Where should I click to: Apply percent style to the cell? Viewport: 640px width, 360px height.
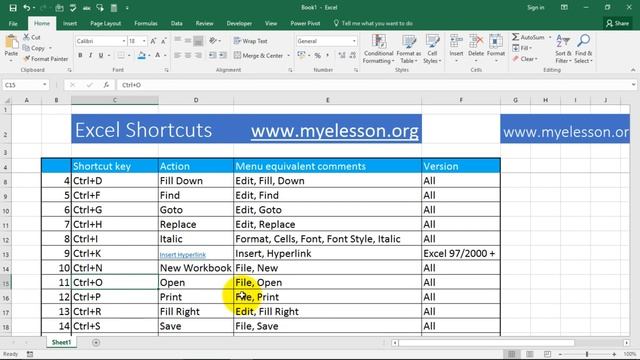click(x=318, y=55)
